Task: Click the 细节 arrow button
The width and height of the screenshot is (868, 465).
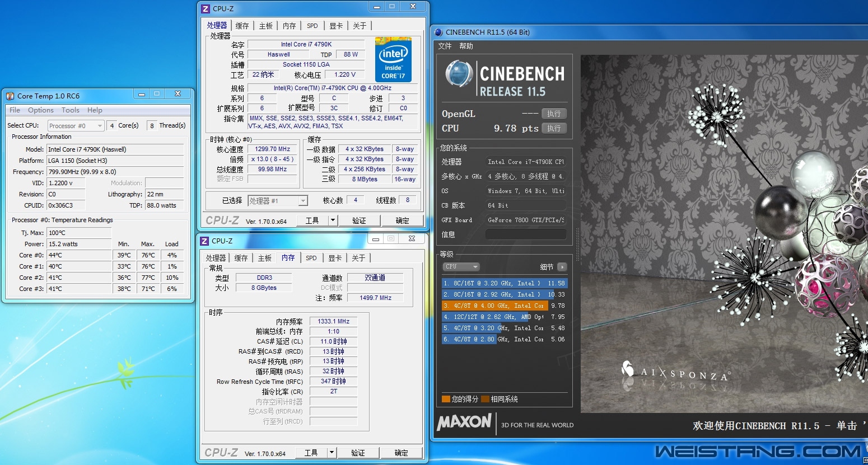Action: [562, 267]
